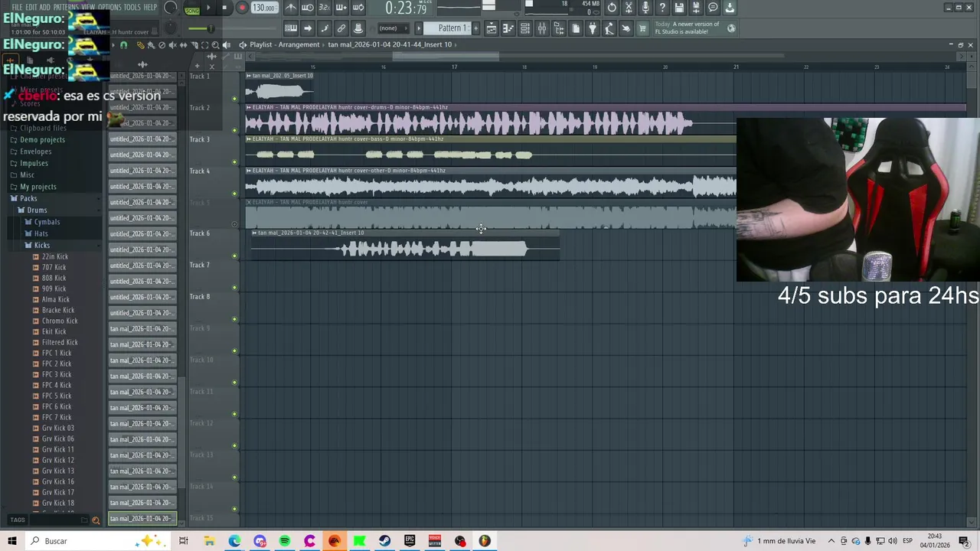Toggle the 3-2-1 countdown before recording
The width and height of the screenshot is (980, 551).
tap(325, 8)
